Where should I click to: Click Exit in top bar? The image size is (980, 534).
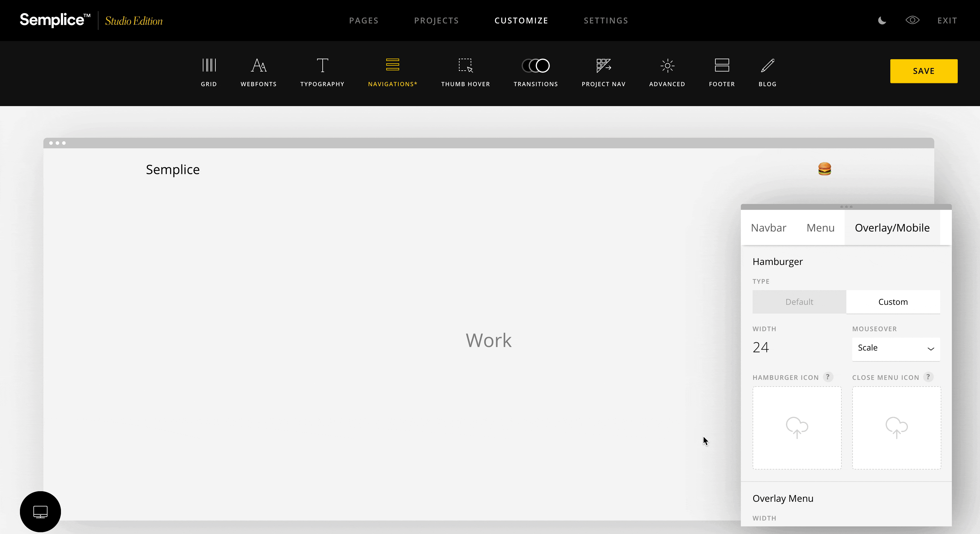[x=947, y=21]
